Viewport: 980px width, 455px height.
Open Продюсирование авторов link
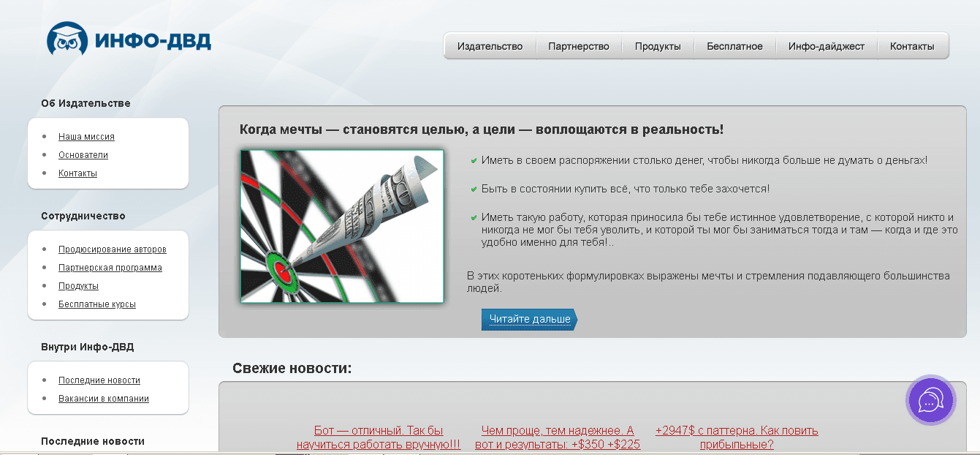[113, 249]
